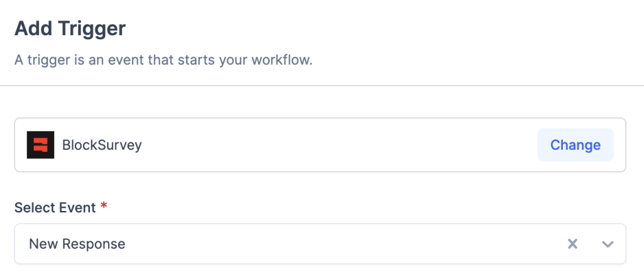Expand event list via down chevron

click(x=608, y=244)
